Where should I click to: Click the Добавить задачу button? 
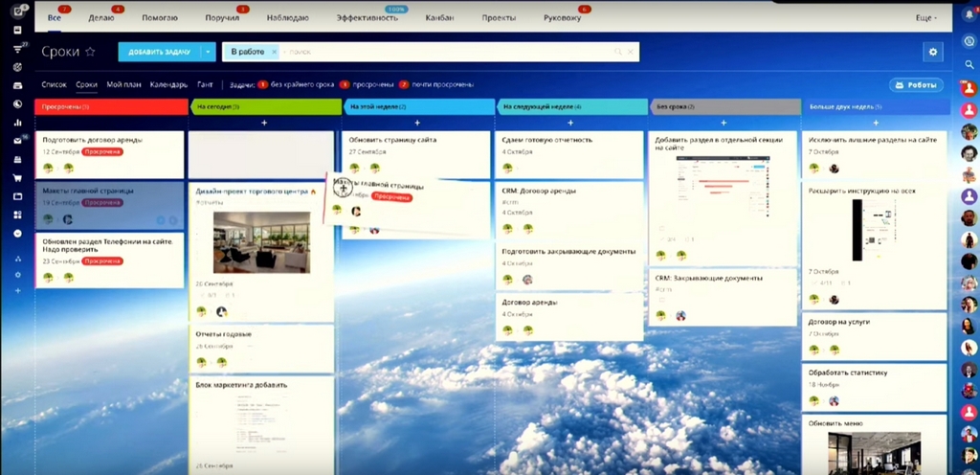pos(160,52)
